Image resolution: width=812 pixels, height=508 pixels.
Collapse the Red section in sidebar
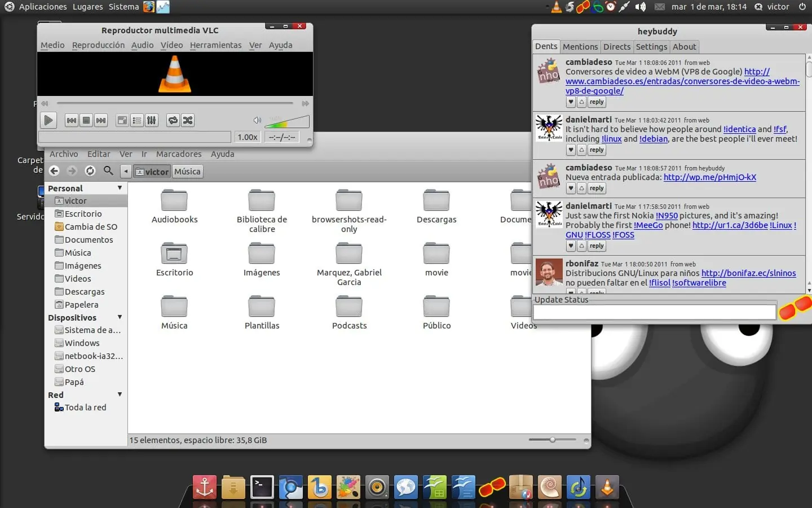(x=120, y=395)
